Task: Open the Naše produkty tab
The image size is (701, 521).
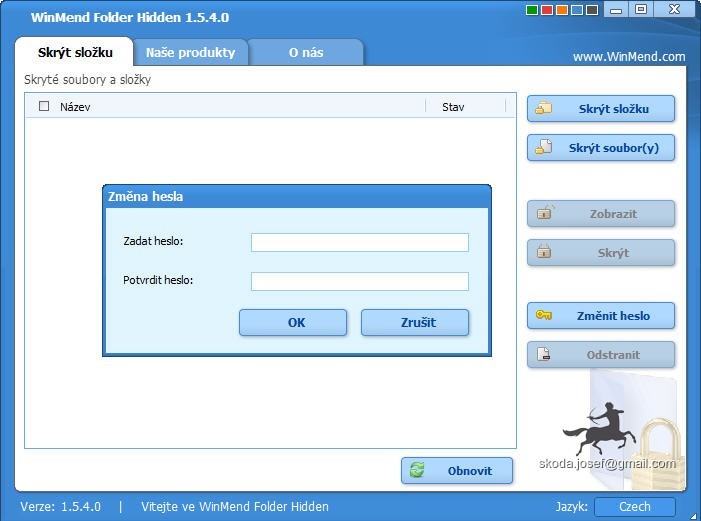Action: coord(190,52)
